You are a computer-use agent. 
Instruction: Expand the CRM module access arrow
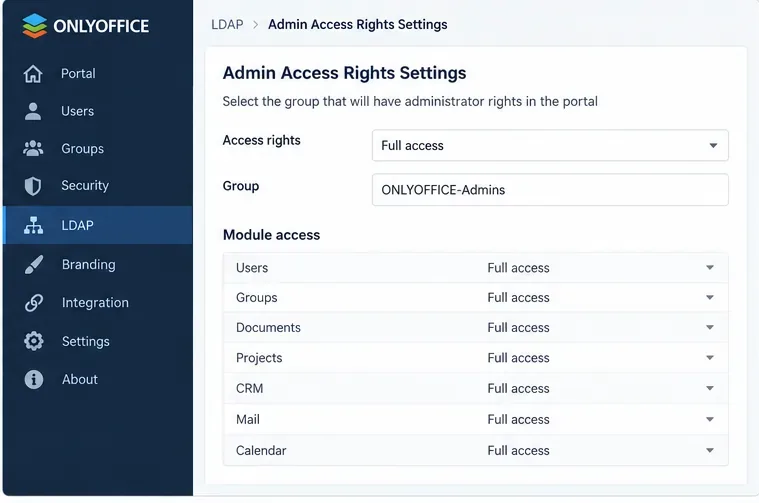coord(710,388)
